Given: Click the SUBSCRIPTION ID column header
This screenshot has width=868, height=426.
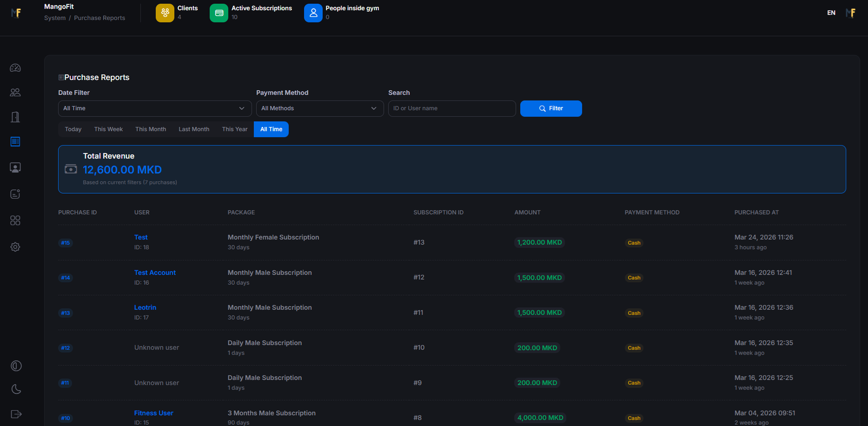Looking at the screenshot, I should (438, 213).
